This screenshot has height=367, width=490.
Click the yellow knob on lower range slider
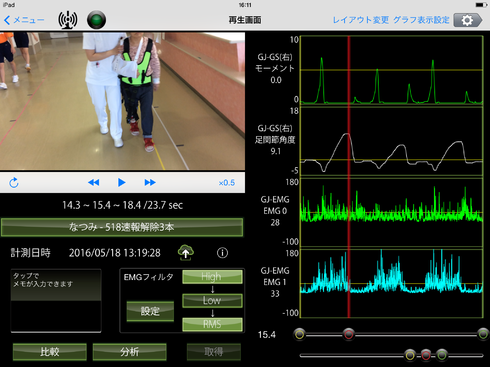click(410, 355)
